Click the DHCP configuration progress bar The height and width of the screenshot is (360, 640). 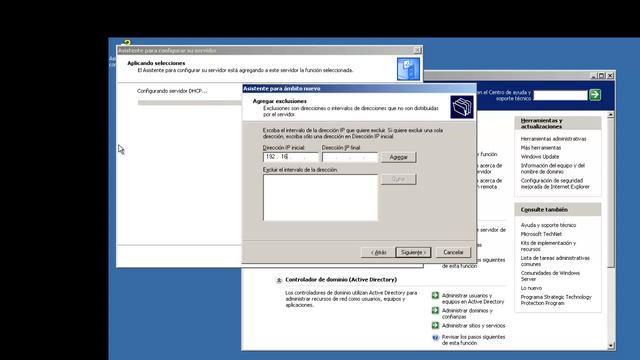point(189,103)
